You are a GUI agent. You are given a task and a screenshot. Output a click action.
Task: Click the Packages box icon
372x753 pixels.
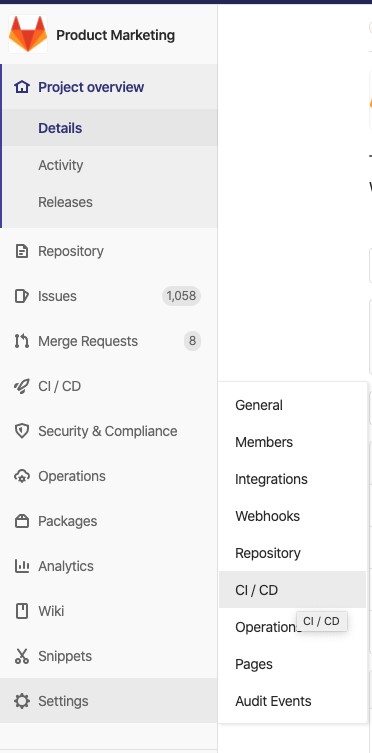pyautogui.click(x=22, y=521)
